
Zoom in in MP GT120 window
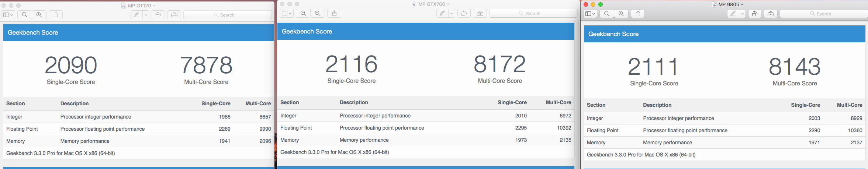39,15
